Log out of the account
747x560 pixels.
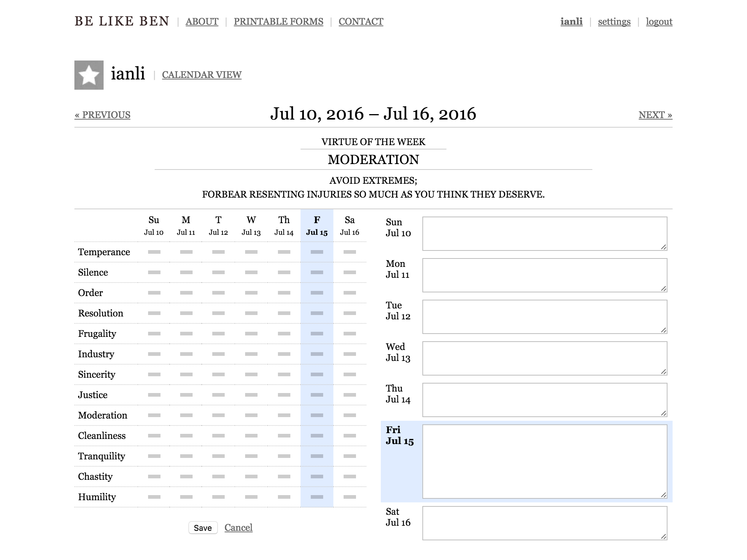pyautogui.click(x=659, y=22)
